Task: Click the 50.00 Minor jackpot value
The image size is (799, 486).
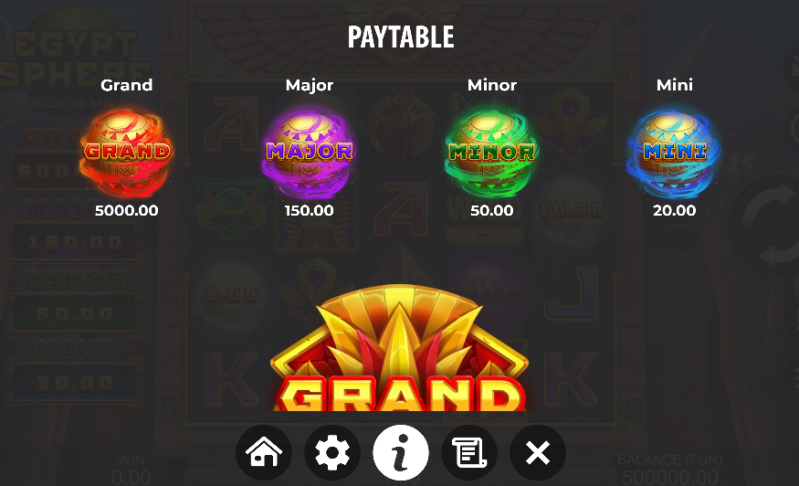Action: click(x=492, y=210)
